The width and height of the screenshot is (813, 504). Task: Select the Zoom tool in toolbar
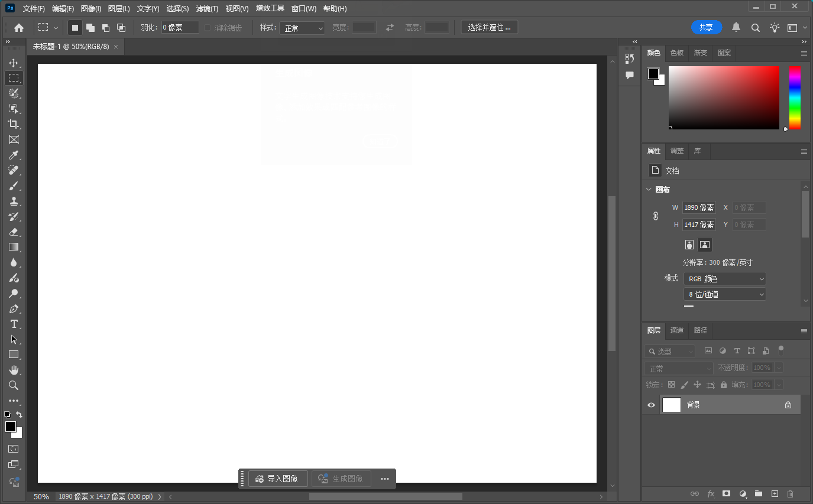pyautogui.click(x=14, y=385)
